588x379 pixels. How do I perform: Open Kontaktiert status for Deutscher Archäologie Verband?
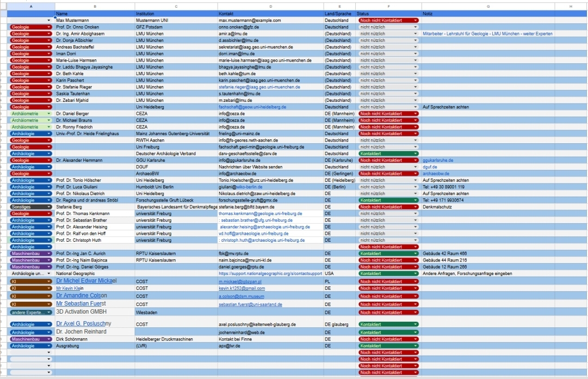coord(388,154)
